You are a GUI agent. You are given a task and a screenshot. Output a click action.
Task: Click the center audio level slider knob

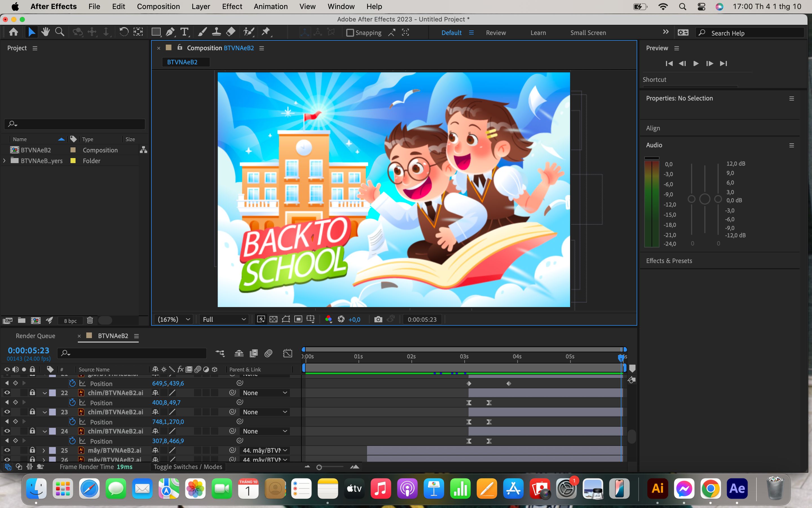[x=705, y=199]
